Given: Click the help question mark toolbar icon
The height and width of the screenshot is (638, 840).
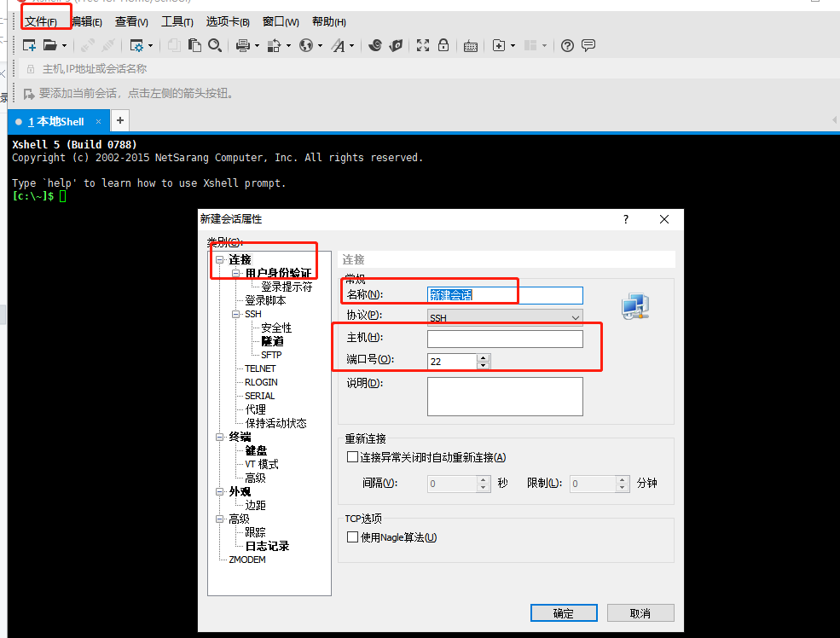Looking at the screenshot, I should [x=567, y=45].
